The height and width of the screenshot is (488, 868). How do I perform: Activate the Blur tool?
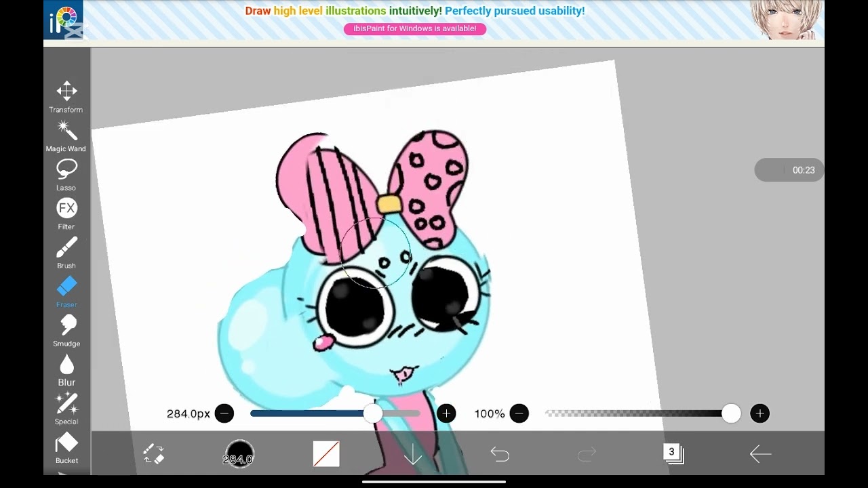coord(66,370)
